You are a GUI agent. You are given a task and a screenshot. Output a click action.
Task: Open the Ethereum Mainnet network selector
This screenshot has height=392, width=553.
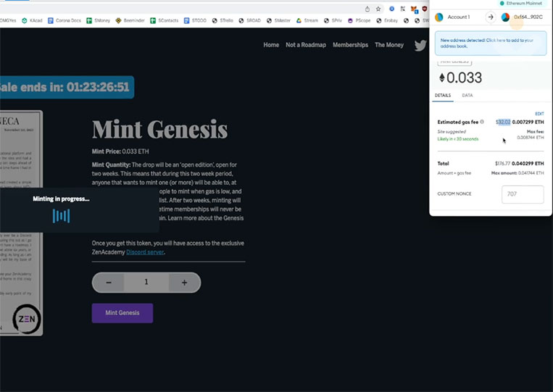pyautogui.click(x=520, y=3)
